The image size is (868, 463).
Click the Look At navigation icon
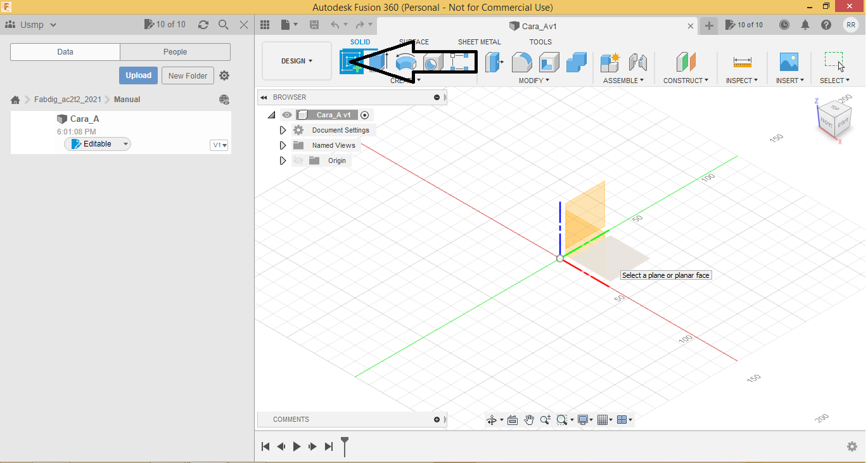(x=513, y=420)
